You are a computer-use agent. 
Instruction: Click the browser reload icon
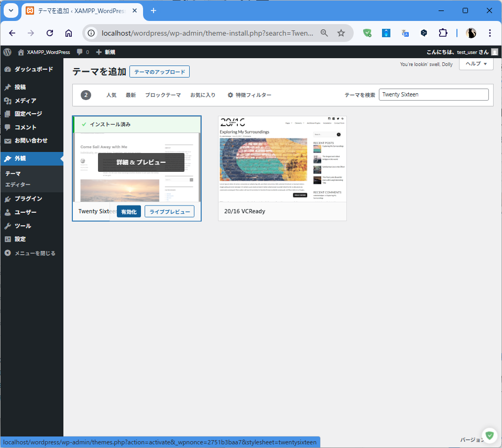pos(50,33)
